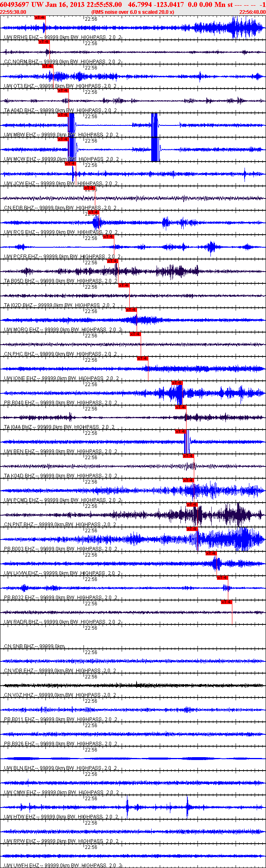
Task: Select the pick marker on the PB B040 trace
Action: [x=177, y=383]
